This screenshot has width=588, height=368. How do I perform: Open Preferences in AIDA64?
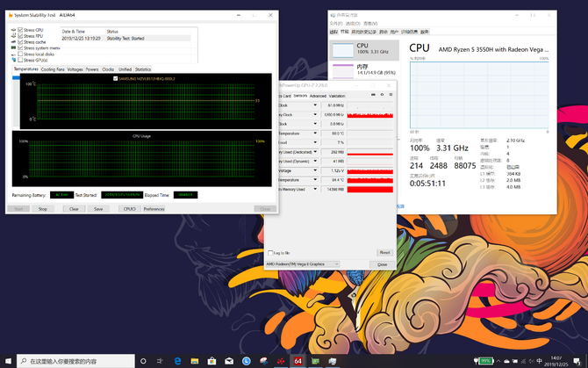click(x=154, y=209)
